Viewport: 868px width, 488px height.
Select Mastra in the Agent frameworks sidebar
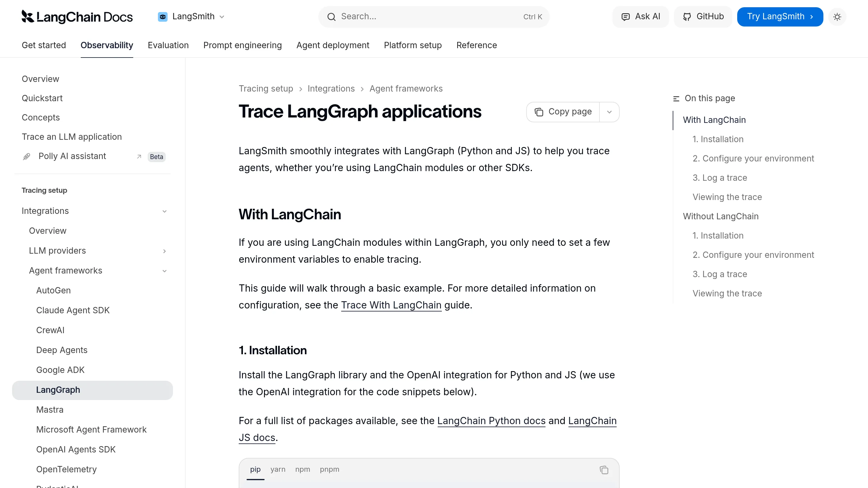point(49,410)
